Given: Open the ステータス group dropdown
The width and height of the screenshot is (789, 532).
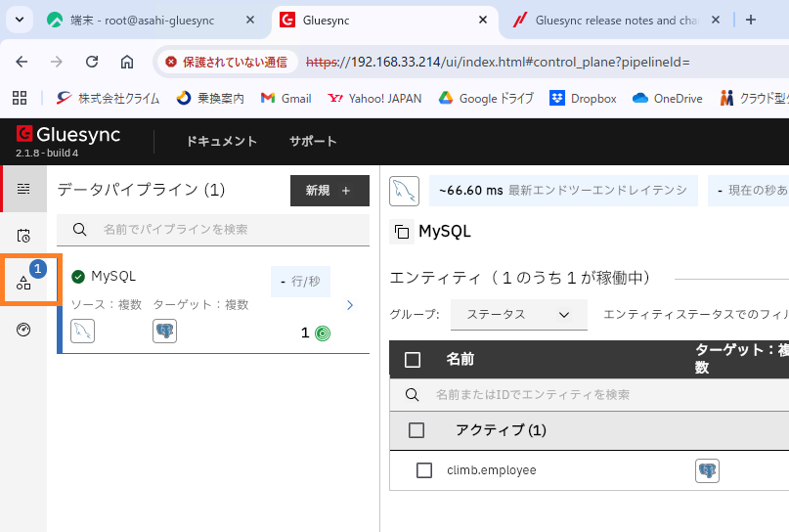Looking at the screenshot, I should pyautogui.click(x=518, y=314).
